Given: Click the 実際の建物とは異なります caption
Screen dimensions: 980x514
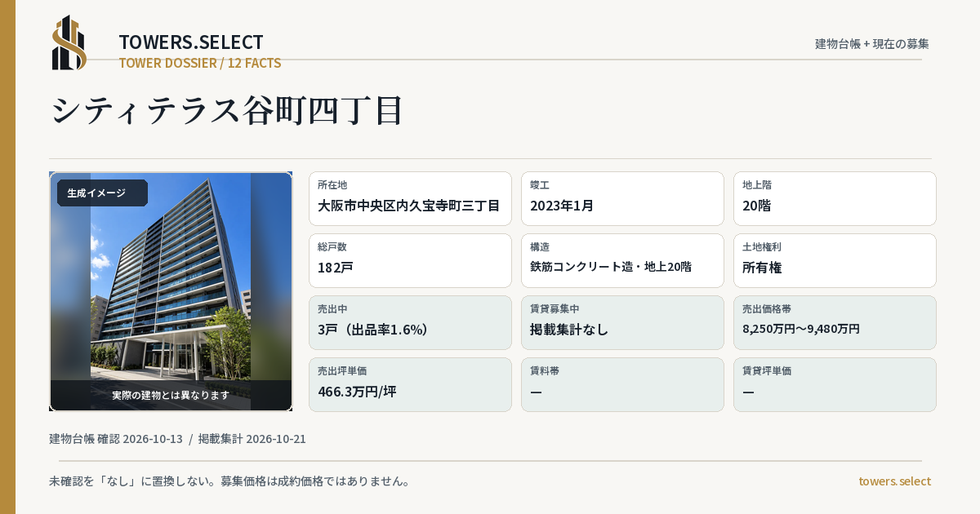Looking at the screenshot, I should (171, 395).
